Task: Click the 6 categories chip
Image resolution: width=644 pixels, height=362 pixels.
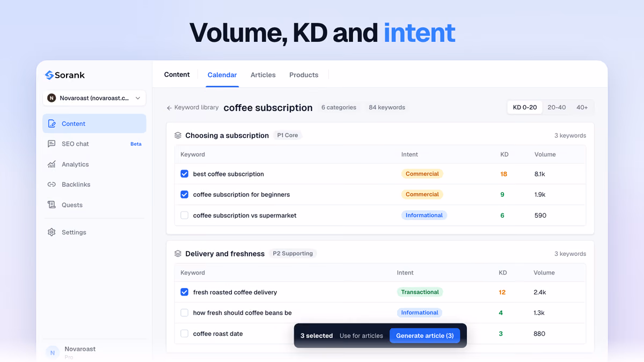Action: click(339, 107)
